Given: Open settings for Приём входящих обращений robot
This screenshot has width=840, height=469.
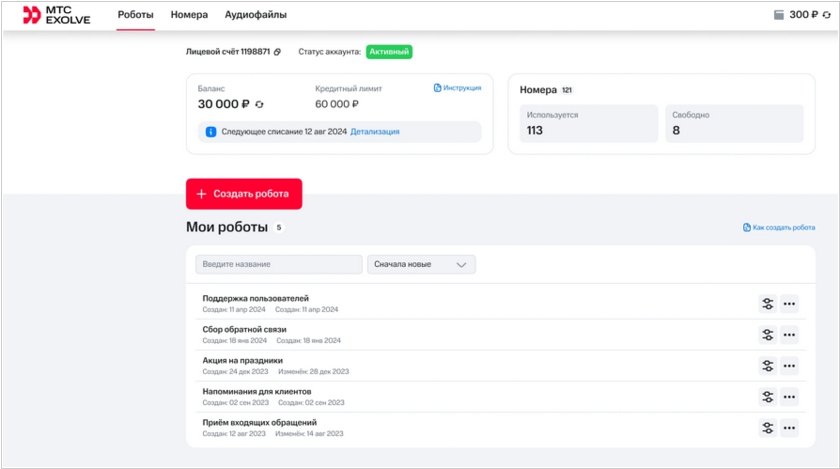Looking at the screenshot, I should pos(767,428).
